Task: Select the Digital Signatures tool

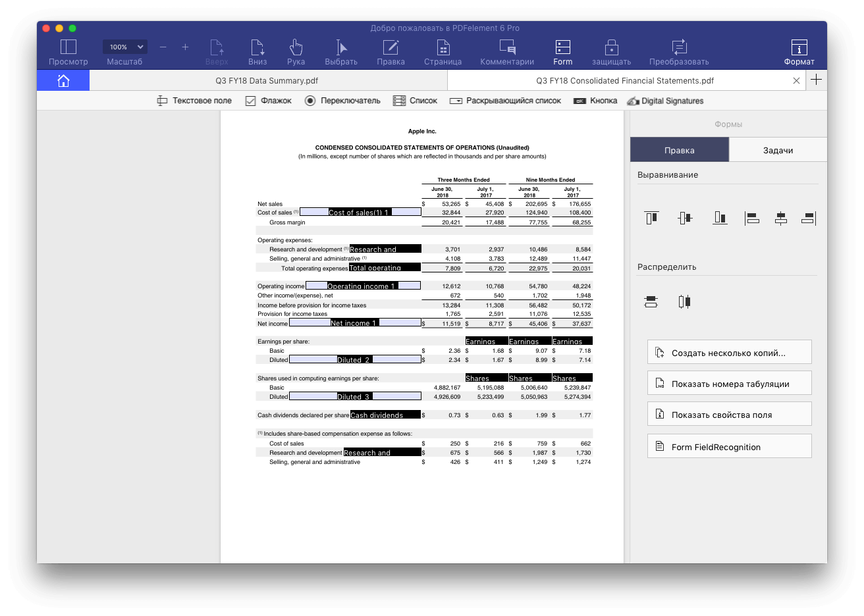Action: coord(665,101)
